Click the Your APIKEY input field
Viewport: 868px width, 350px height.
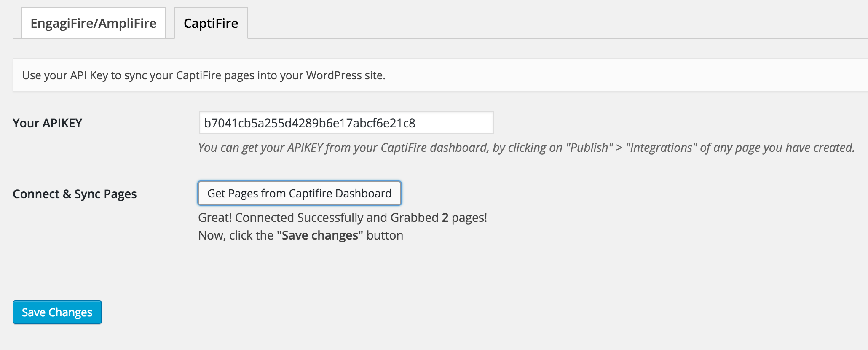coord(346,123)
